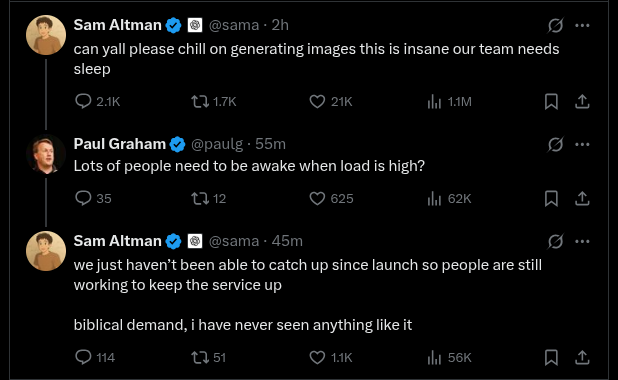The image size is (618, 380).
Task: Share Sam Altman's first tweet
Action: pos(582,102)
